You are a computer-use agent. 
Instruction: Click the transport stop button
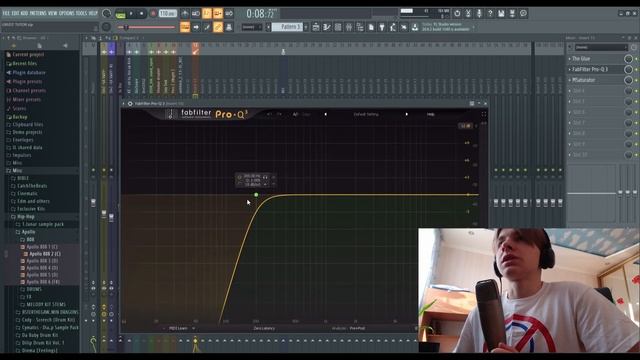point(141,13)
